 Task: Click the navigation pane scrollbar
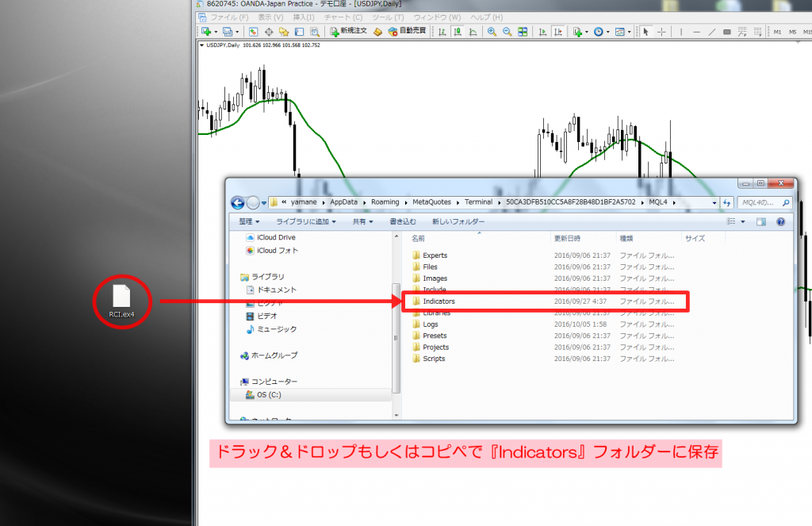(396, 338)
